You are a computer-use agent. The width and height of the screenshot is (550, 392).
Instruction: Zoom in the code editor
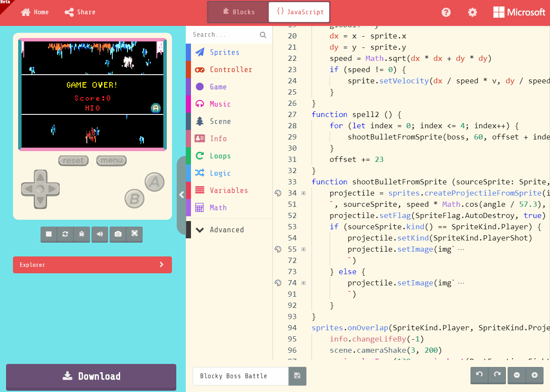click(x=534, y=375)
